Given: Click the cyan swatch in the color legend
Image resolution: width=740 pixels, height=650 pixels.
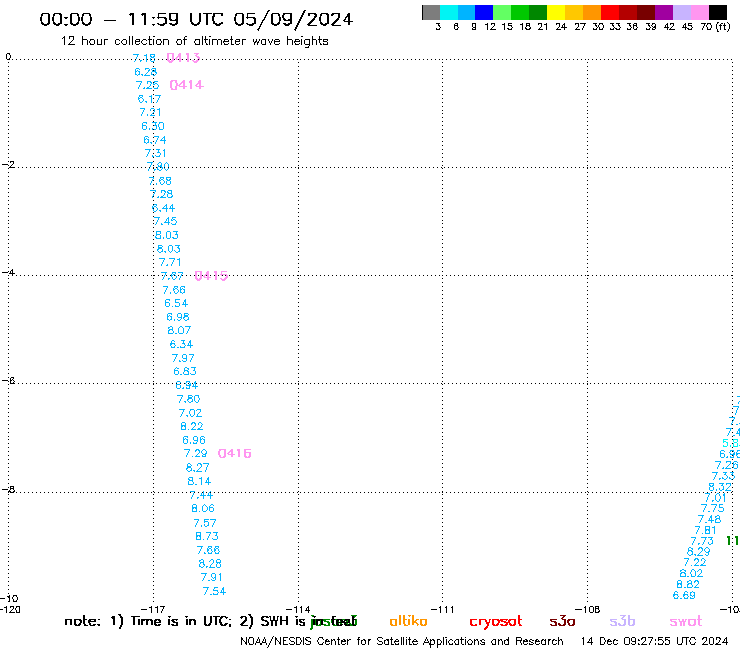Looking at the screenshot, I should pos(449,12).
